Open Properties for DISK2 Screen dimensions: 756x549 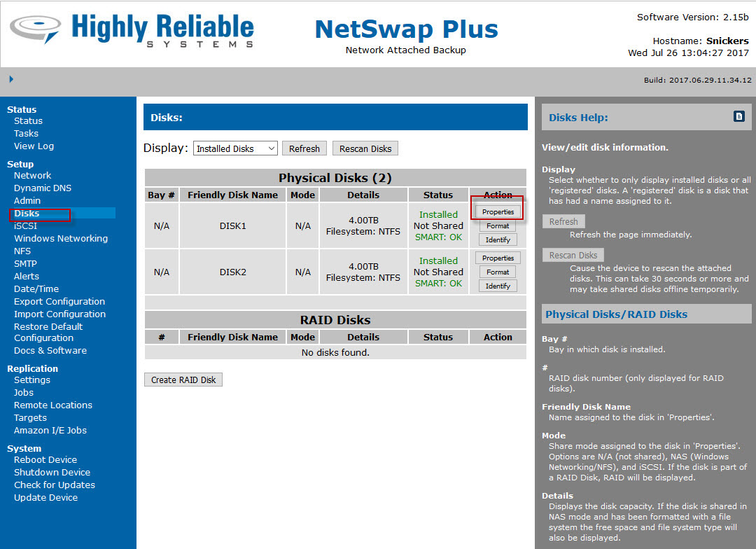click(x=498, y=258)
